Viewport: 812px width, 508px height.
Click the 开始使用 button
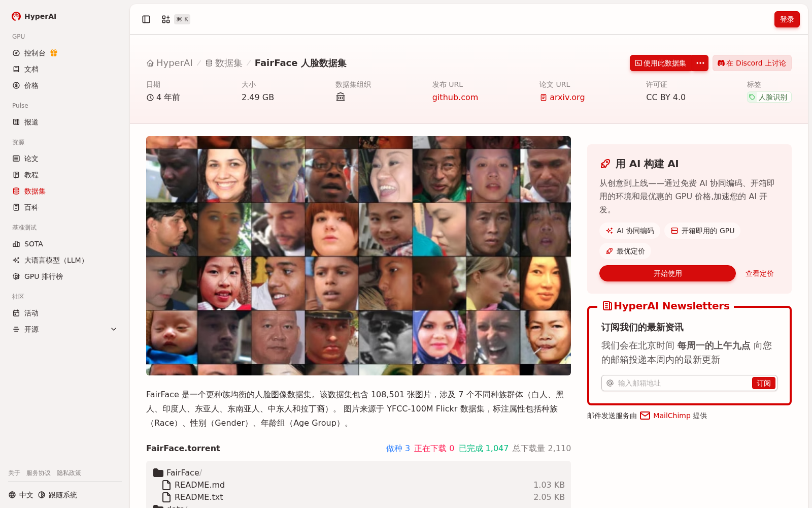click(x=667, y=273)
